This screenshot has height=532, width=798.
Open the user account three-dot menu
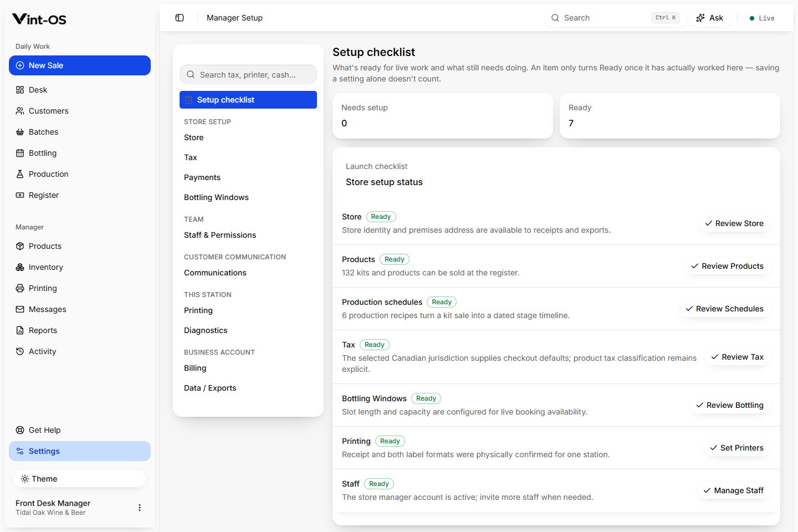tap(140, 508)
